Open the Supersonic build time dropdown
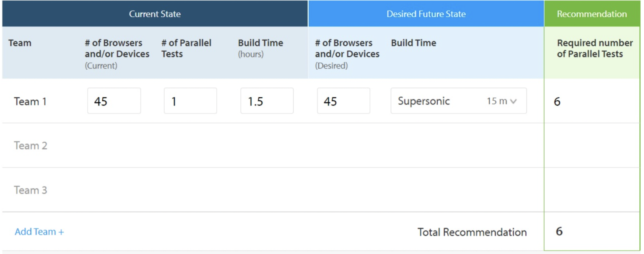 pyautogui.click(x=459, y=101)
